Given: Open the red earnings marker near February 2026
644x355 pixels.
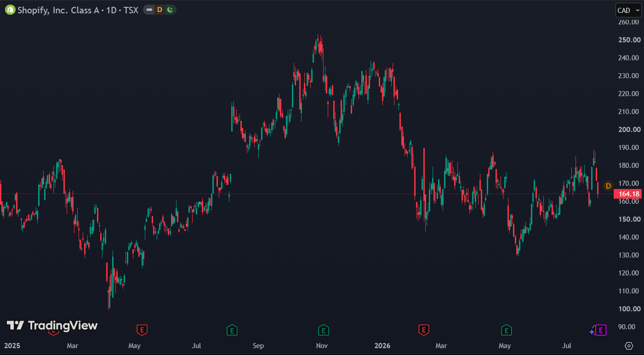Looking at the screenshot, I should click(x=423, y=329).
